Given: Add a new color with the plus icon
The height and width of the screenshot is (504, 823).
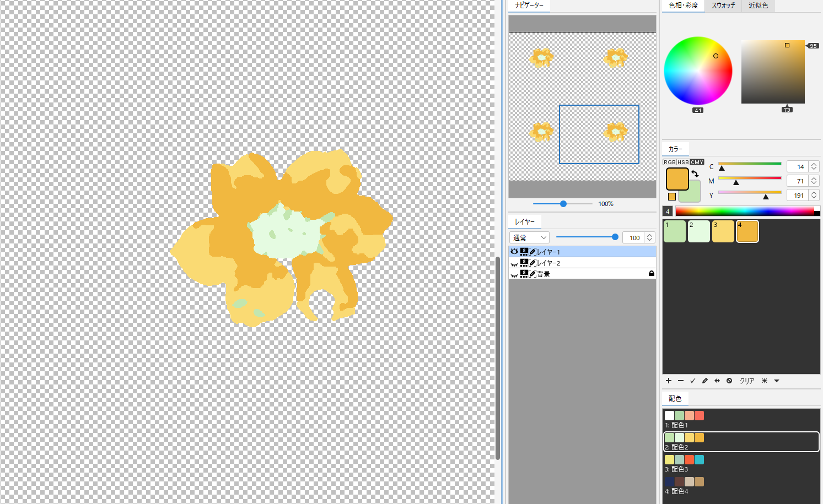Looking at the screenshot, I should point(669,381).
